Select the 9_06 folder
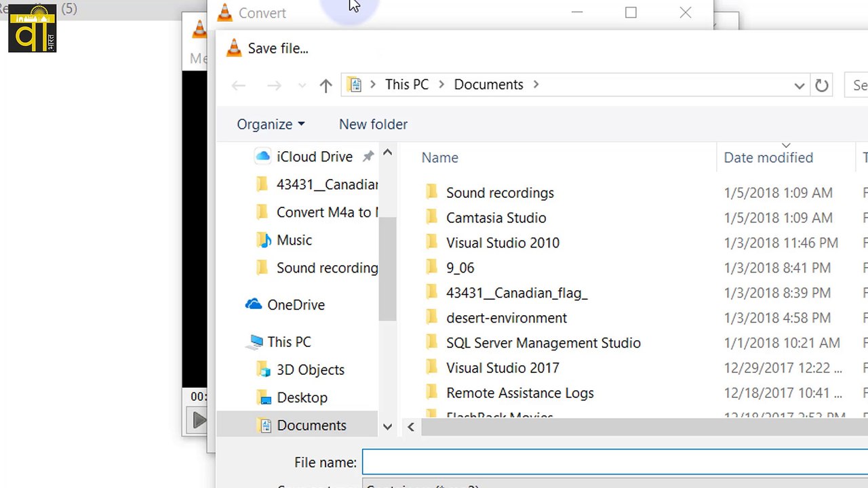This screenshot has width=868, height=488. pos(460,268)
